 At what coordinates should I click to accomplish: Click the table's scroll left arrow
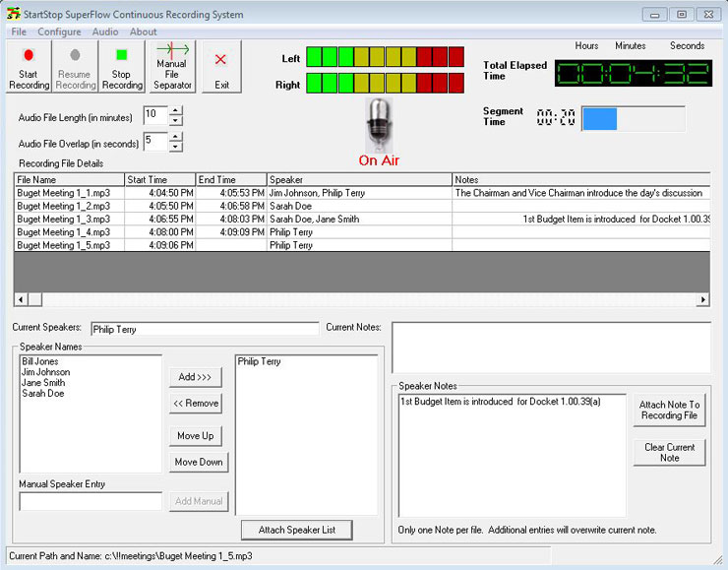(x=21, y=299)
